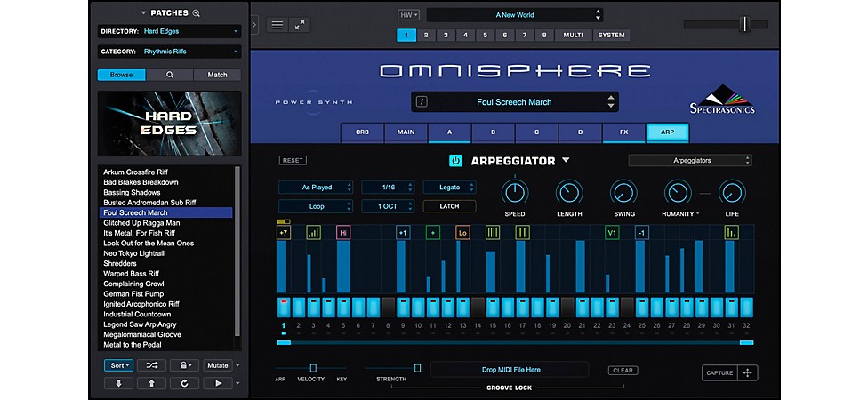Click the Hi step modifier icon
868x400 pixels.
(343, 233)
